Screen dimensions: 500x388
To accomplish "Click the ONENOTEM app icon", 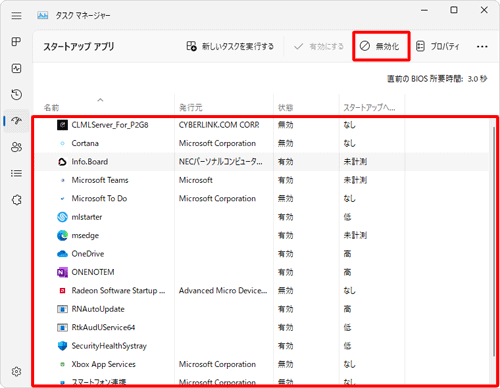I will click(62, 272).
